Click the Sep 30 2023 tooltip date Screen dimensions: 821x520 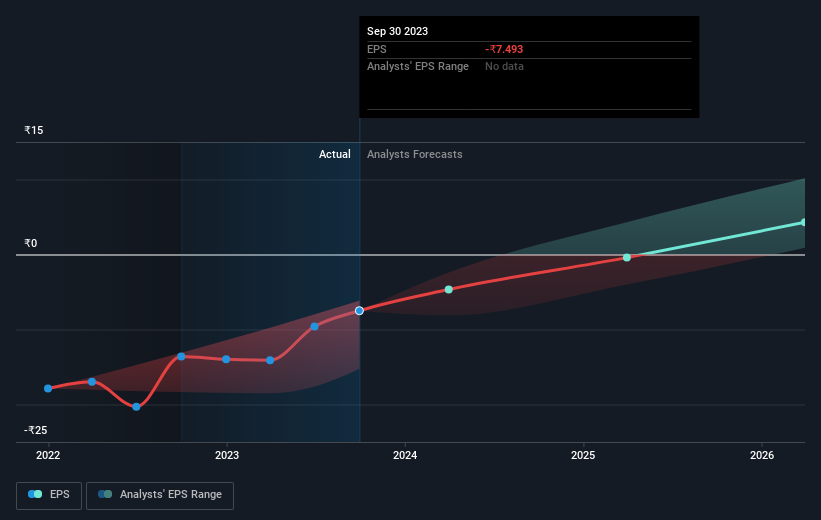tap(397, 31)
